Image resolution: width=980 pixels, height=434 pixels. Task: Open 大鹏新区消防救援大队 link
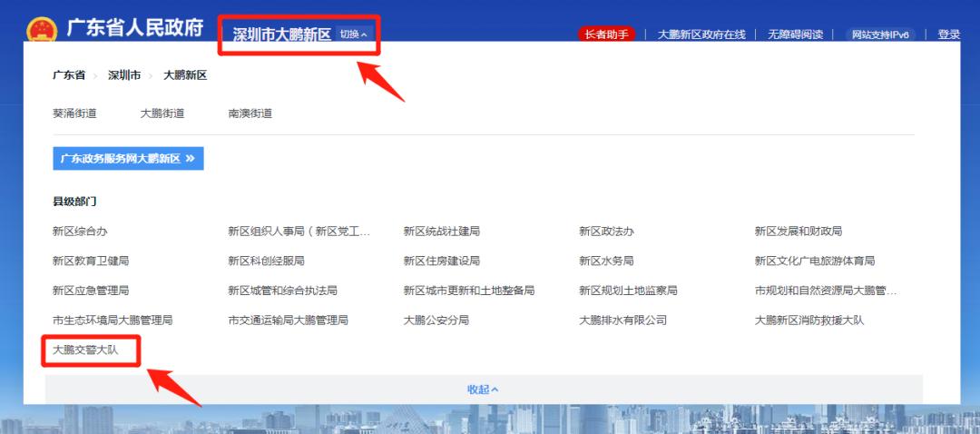[809, 321]
